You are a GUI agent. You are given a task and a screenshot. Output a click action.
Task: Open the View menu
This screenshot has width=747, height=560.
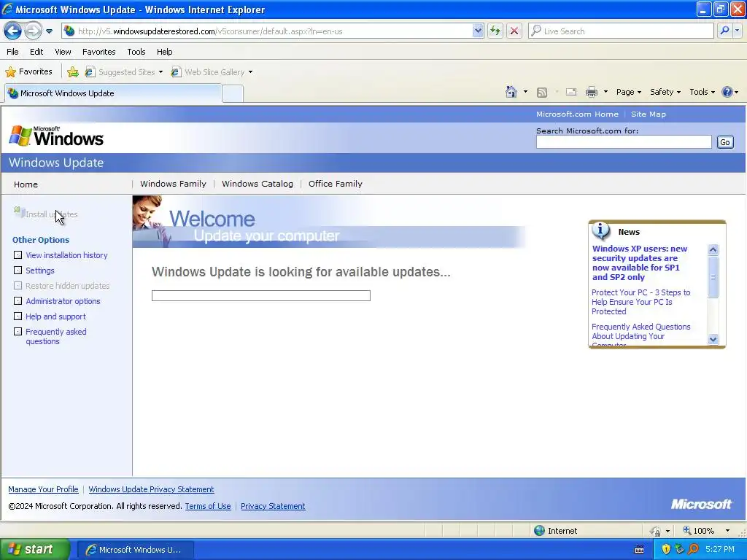point(63,52)
